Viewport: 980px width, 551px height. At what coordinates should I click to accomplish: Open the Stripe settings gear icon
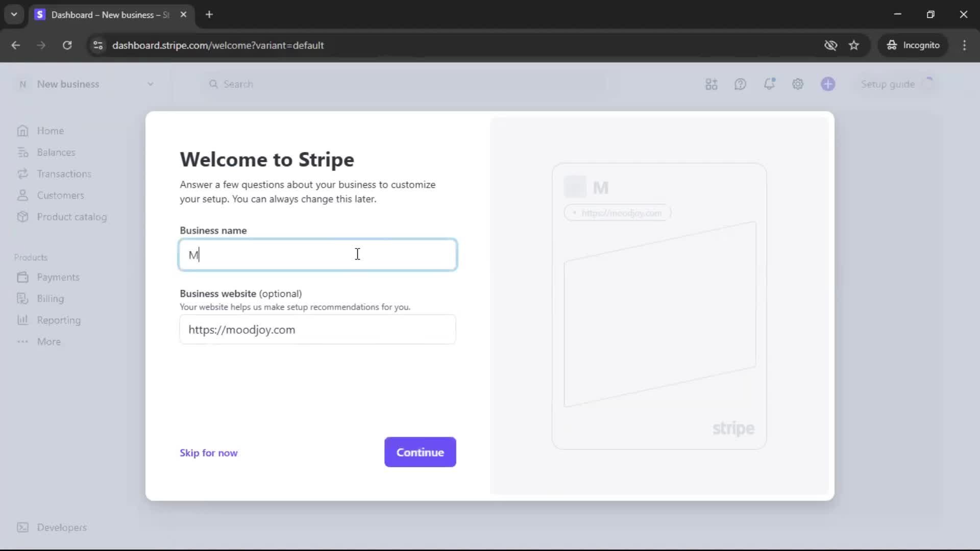click(797, 84)
